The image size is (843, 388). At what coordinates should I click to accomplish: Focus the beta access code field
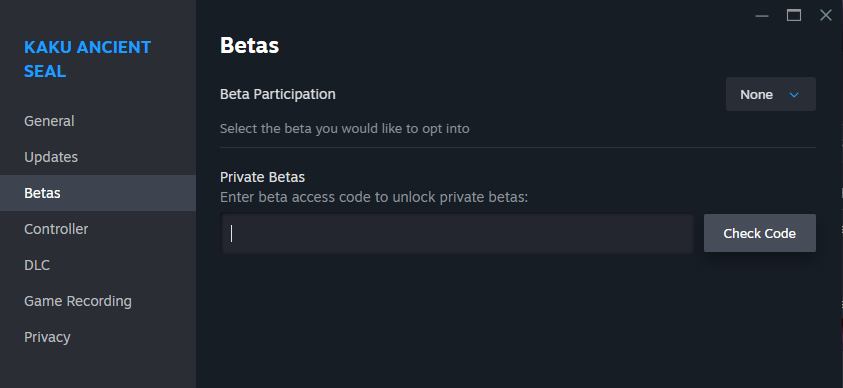tap(457, 233)
